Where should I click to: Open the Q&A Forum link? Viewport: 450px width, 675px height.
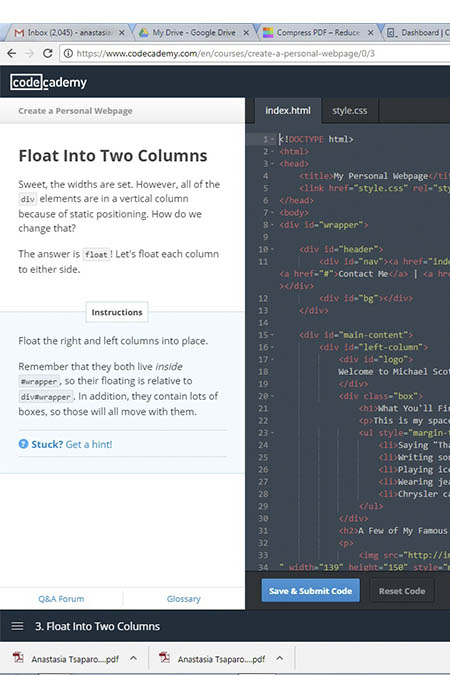(x=61, y=599)
